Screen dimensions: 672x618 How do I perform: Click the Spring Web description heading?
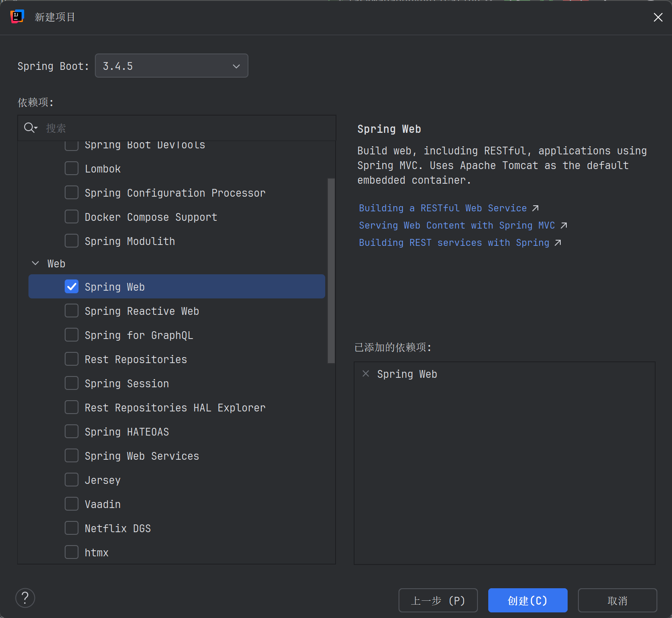point(389,129)
